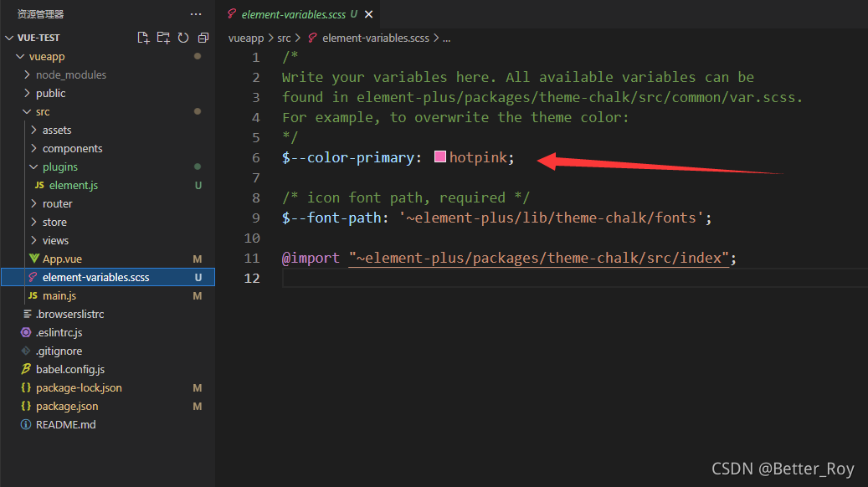Click the 资源管理器 explorer panel title

[x=40, y=14]
